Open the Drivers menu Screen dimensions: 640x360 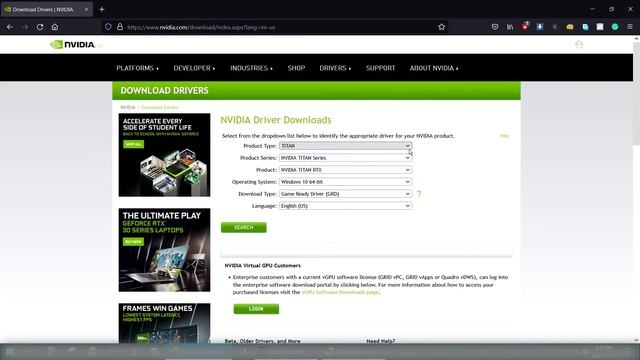335,68
